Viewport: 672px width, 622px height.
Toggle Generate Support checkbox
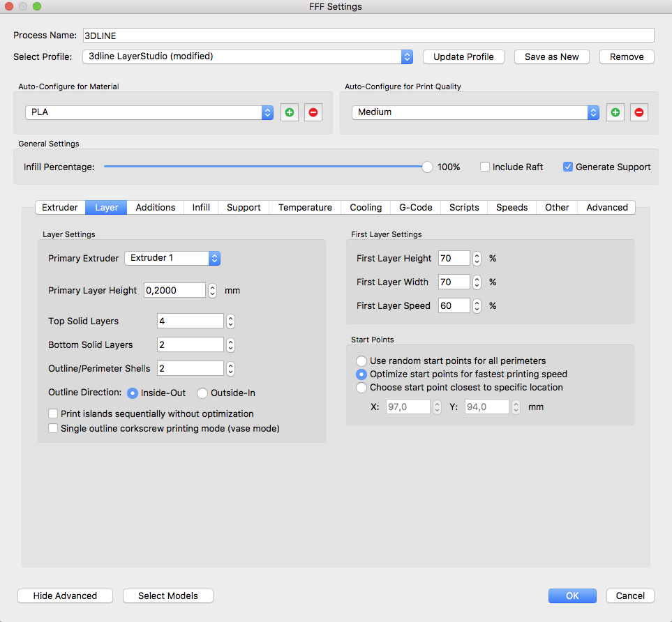[568, 167]
